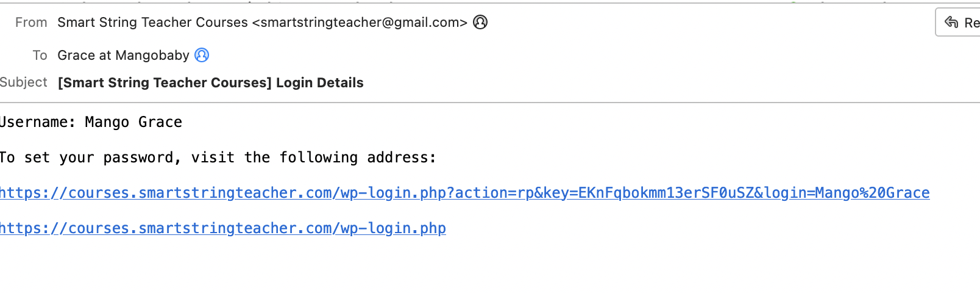Click the curved reply arrow icon
The width and height of the screenshot is (980, 293).
coord(951,23)
